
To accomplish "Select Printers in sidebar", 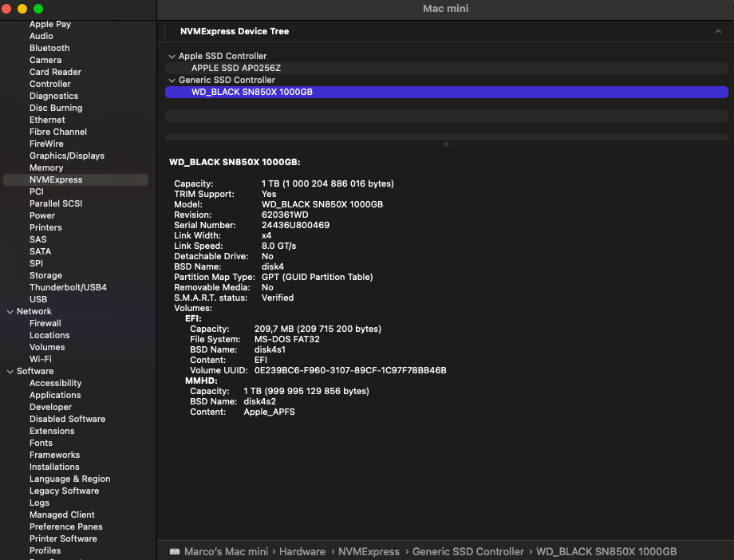I will point(45,227).
